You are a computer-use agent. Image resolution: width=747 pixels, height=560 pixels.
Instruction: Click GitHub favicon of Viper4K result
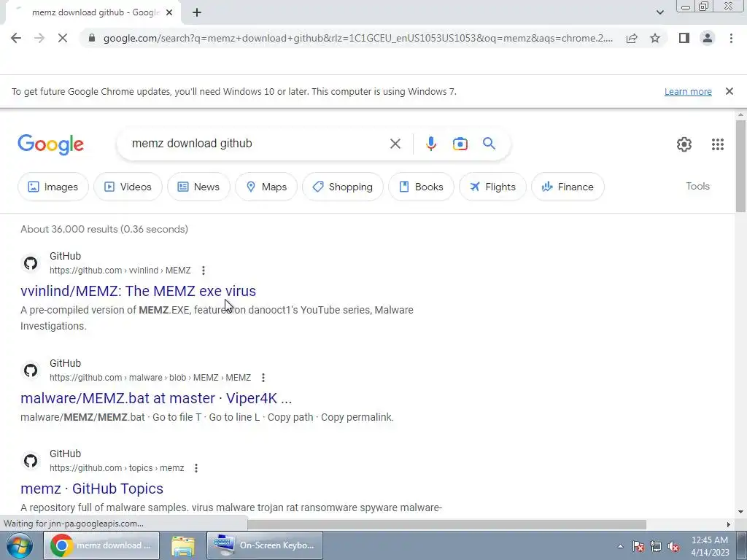(x=31, y=370)
